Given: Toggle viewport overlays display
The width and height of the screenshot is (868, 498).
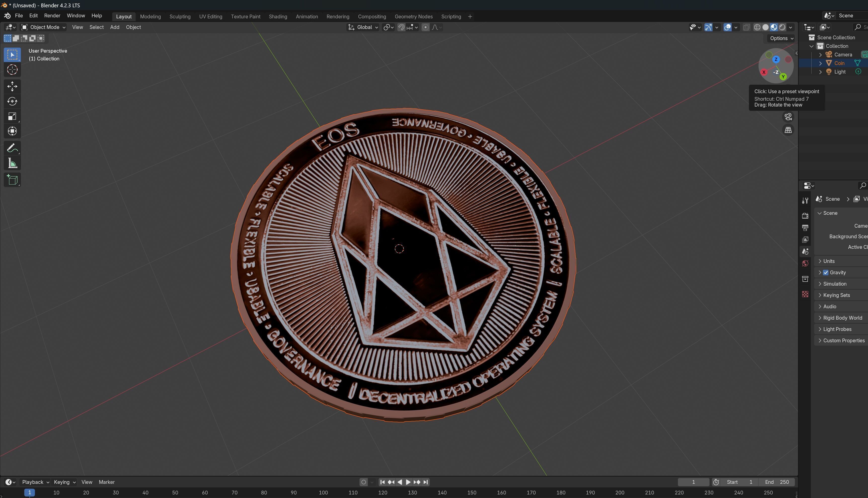Looking at the screenshot, I should point(728,27).
